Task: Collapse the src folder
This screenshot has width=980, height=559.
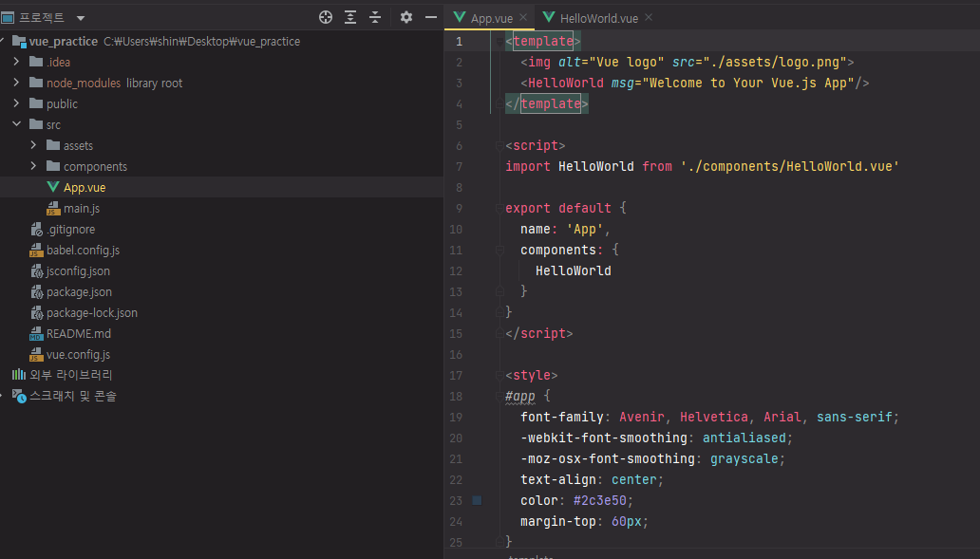Action: click(x=16, y=124)
